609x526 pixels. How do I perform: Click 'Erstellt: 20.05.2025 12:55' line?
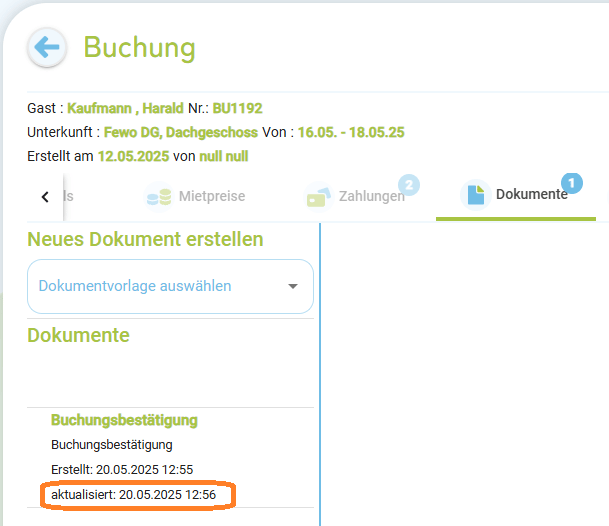point(122,470)
